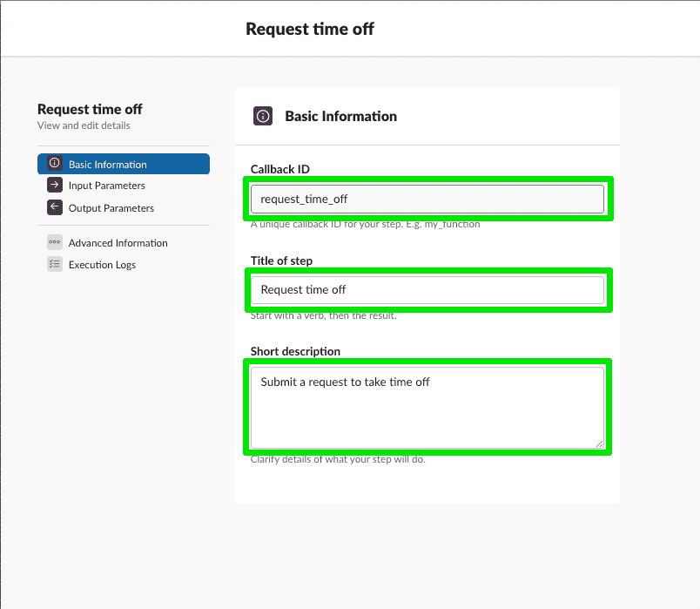Screen dimensions: 700x609
Task: Select the Basic Information sidebar label
Action: click(108, 165)
